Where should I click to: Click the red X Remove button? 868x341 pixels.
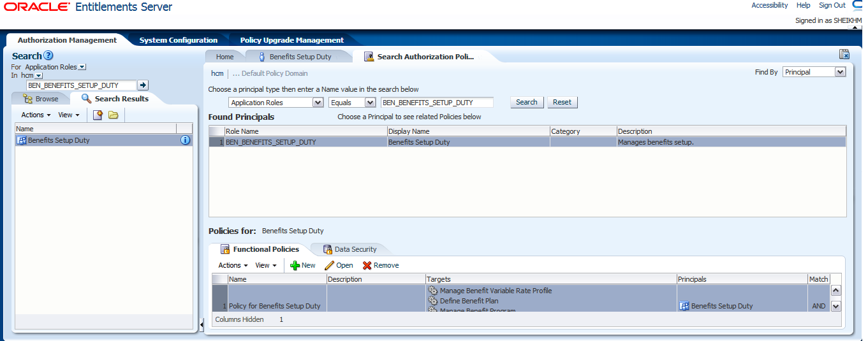pyautogui.click(x=381, y=265)
